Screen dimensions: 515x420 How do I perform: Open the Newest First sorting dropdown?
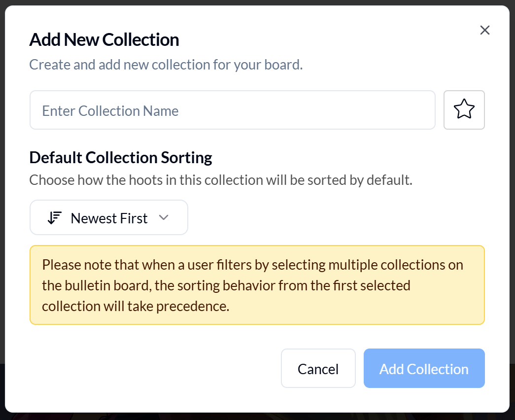coord(108,218)
